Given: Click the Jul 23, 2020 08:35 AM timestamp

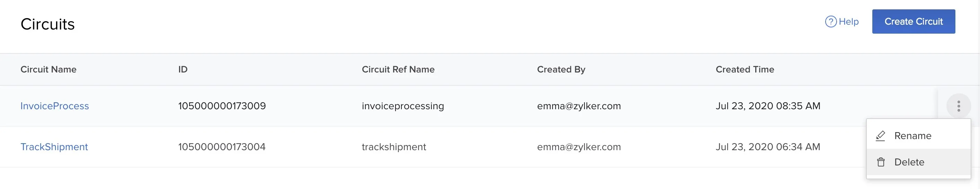Looking at the screenshot, I should pos(768,106).
